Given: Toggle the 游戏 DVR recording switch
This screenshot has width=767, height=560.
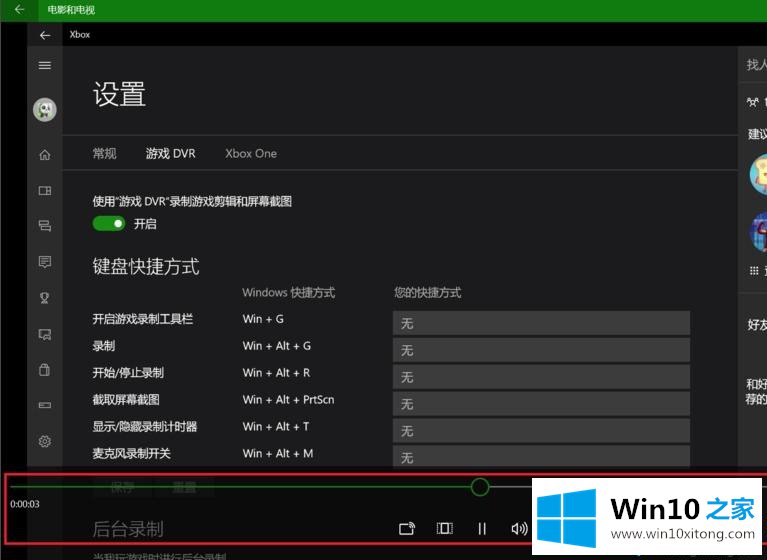Looking at the screenshot, I should pyautogui.click(x=109, y=224).
